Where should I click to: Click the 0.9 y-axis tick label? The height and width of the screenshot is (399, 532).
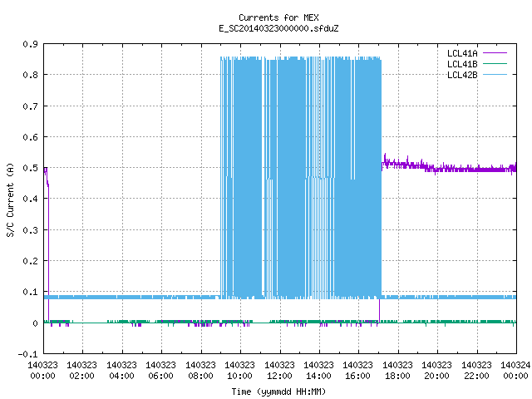pos(30,44)
